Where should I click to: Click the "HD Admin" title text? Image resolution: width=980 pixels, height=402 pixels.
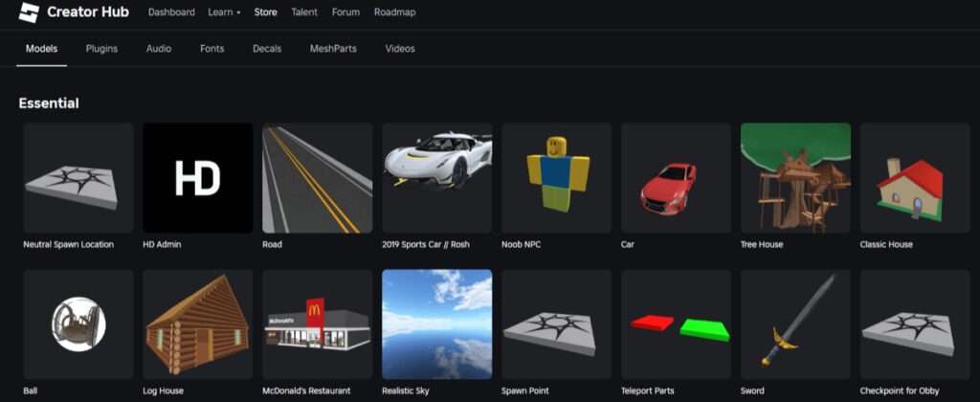162,244
